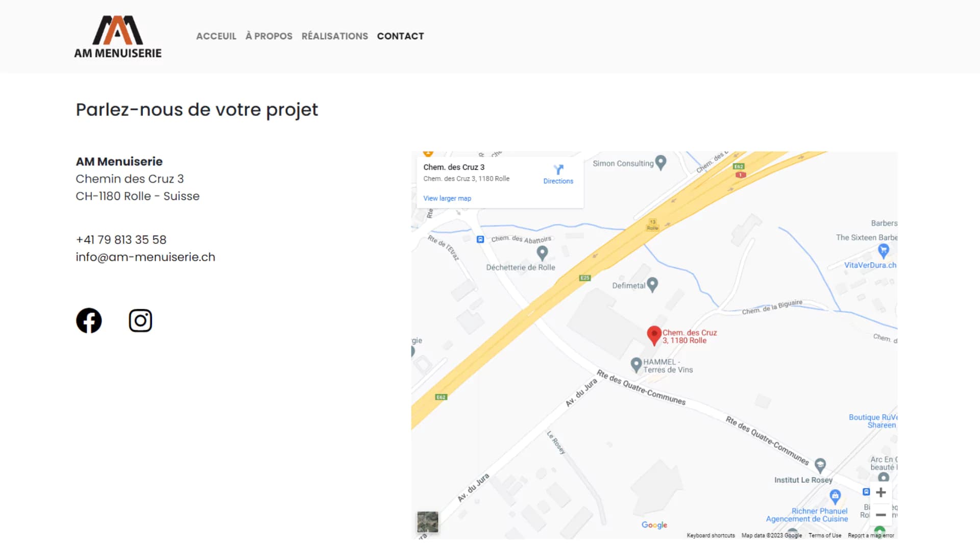This screenshot has width=980, height=551.
Task: Zoom out using the minus icon
Action: pos(881,514)
